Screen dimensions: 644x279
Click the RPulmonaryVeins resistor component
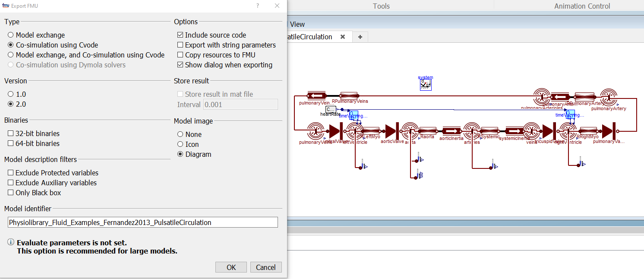pyautogui.click(x=349, y=95)
